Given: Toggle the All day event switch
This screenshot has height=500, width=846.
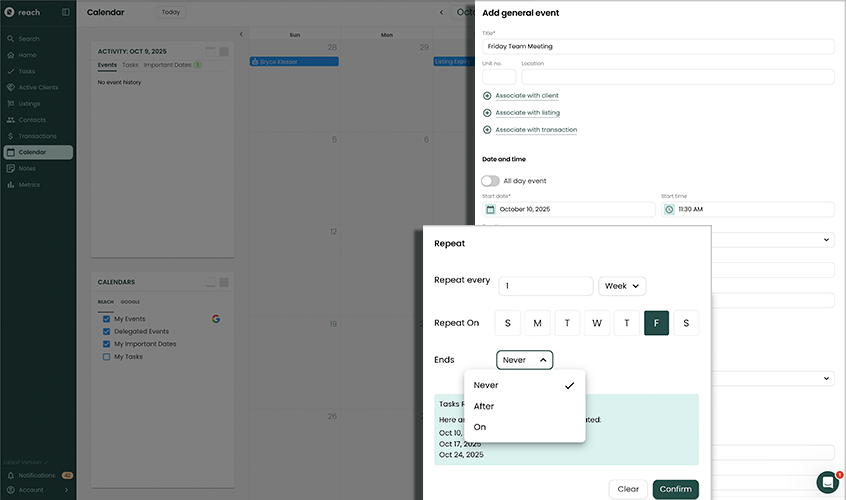Looking at the screenshot, I should coord(490,181).
